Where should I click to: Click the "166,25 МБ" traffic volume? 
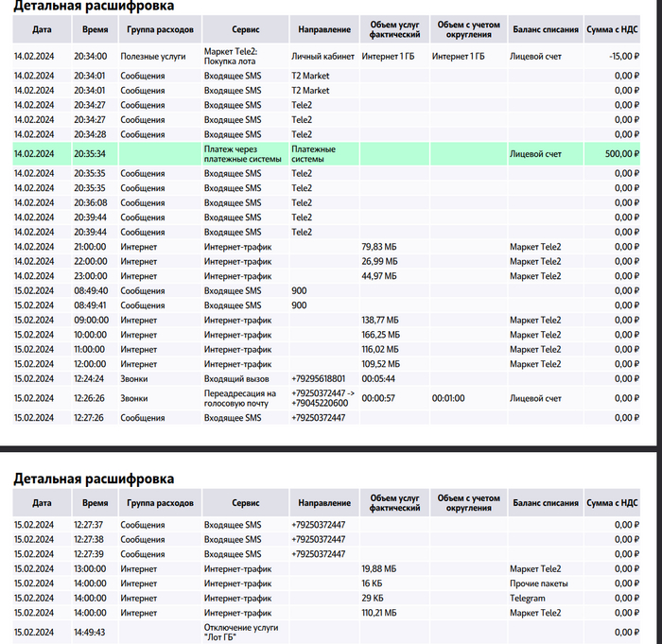pyautogui.click(x=380, y=335)
